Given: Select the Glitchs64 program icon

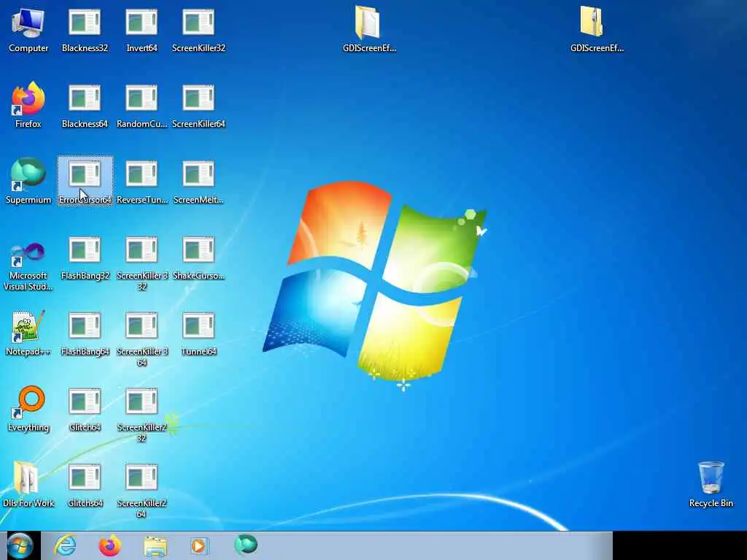Looking at the screenshot, I should tap(85, 485).
